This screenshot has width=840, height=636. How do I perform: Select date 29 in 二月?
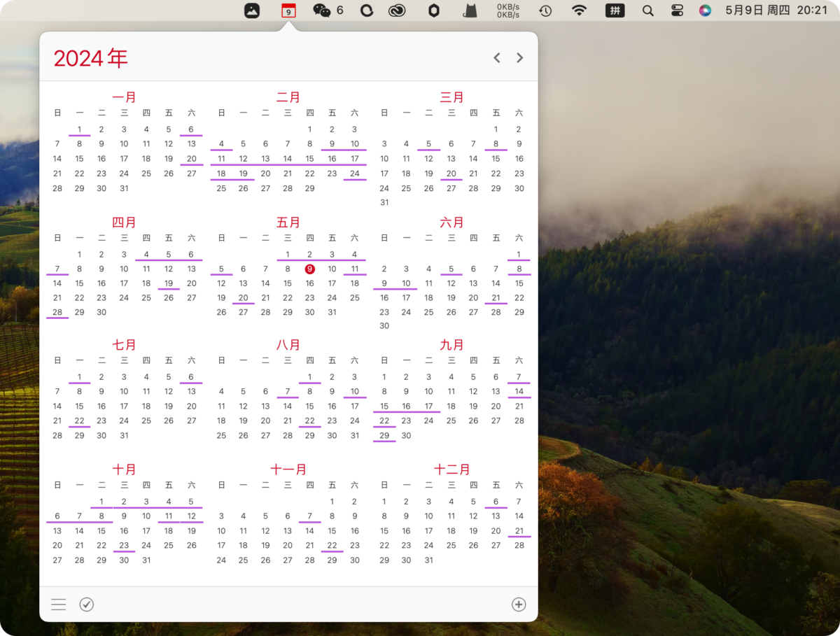click(309, 188)
